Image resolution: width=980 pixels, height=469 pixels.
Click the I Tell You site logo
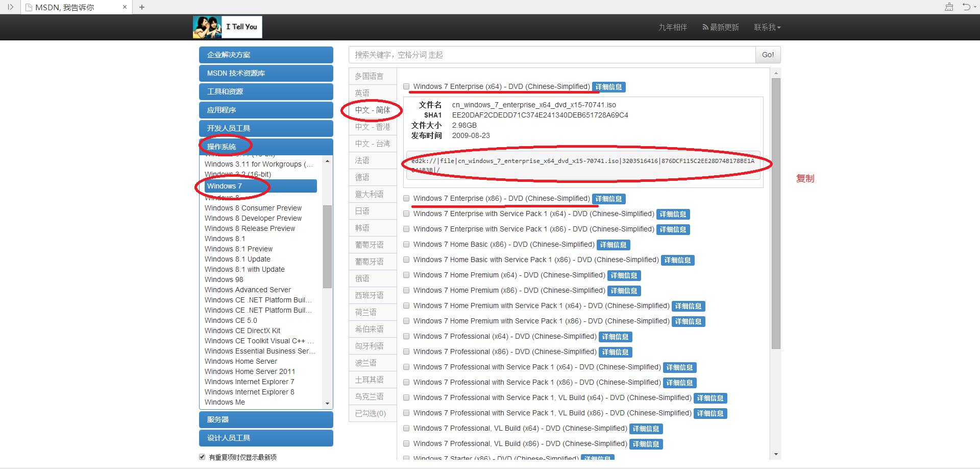pyautogui.click(x=228, y=27)
